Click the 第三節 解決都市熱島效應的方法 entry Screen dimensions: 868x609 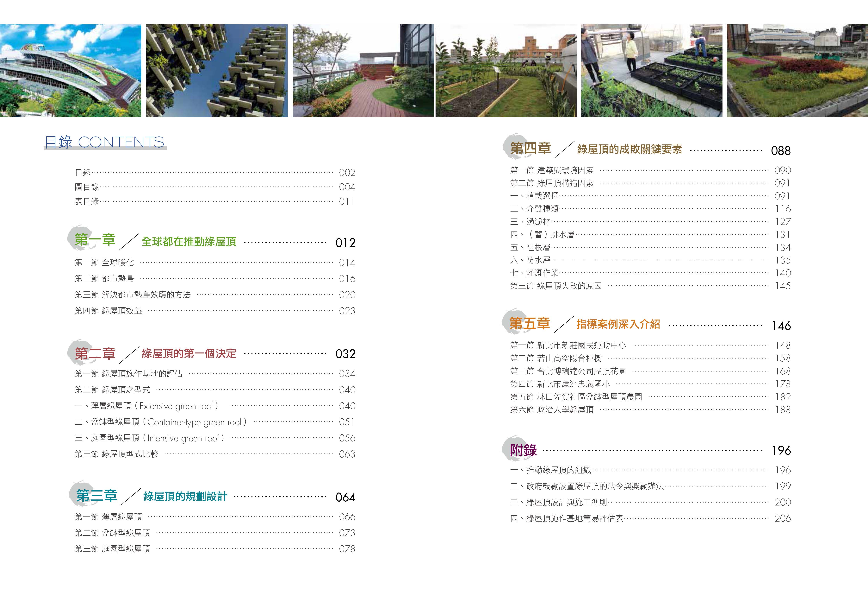pyautogui.click(x=215, y=295)
